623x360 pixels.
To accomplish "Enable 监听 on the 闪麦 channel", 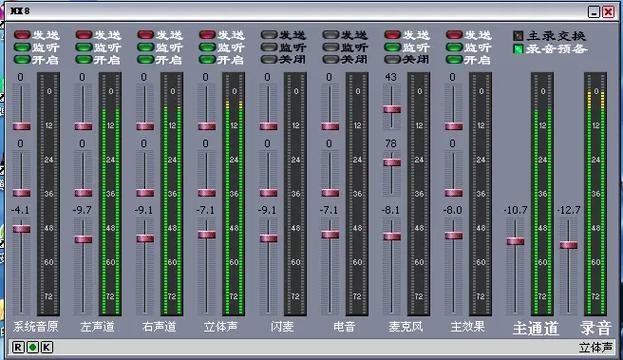I will coord(269,47).
